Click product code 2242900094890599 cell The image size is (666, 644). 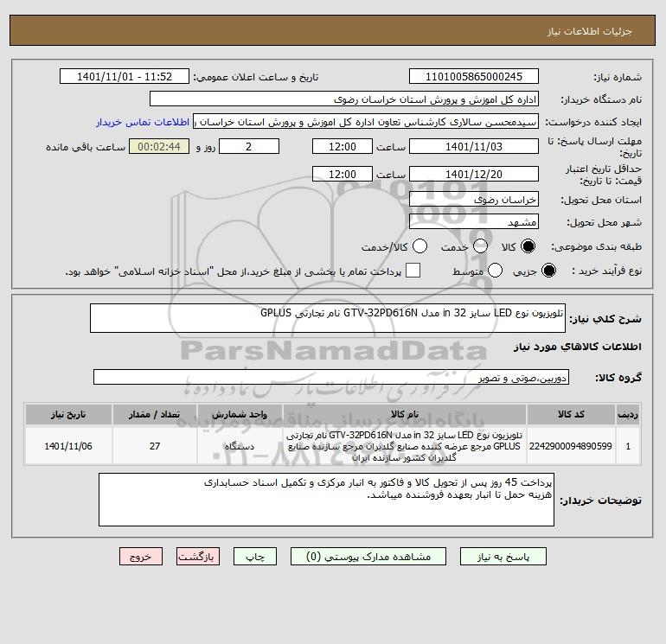(x=571, y=446)
